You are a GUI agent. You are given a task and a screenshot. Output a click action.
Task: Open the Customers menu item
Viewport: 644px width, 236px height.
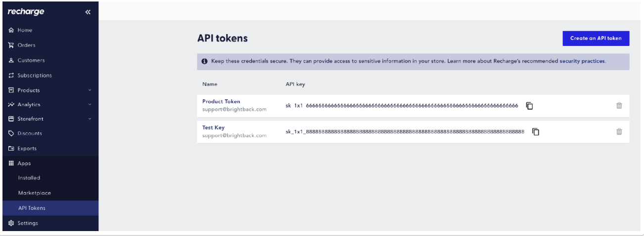31,60
